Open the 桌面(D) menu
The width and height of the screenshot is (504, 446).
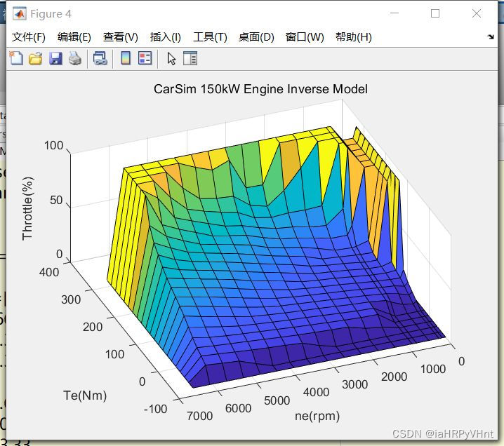pos(256,37)
